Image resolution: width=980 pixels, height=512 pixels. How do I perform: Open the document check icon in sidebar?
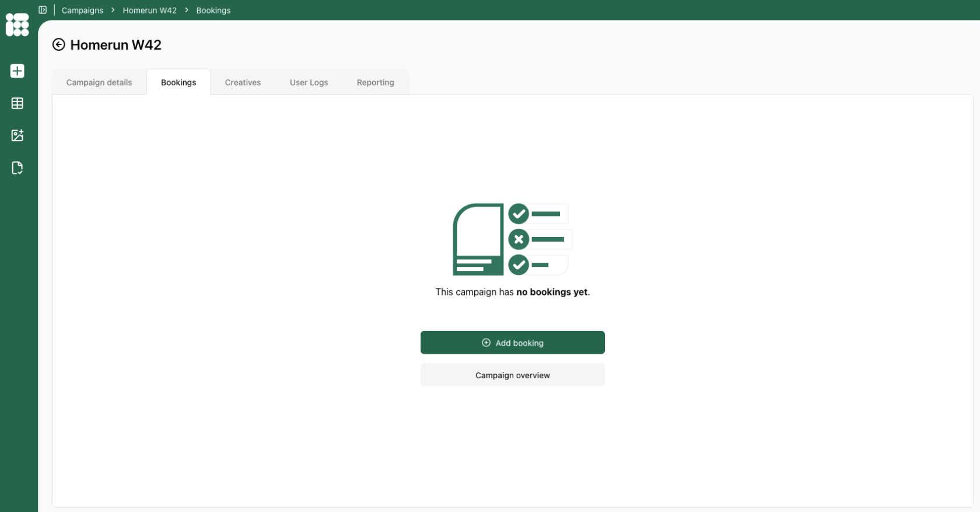coord(17,168)
